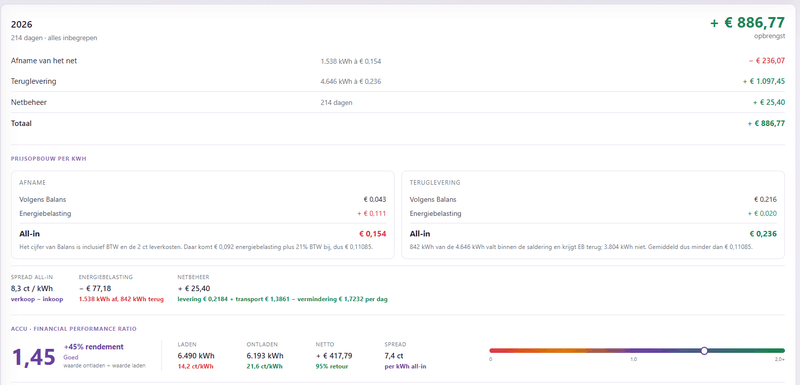The image size is (800, 385).
Task: Click the '+45% rendement' text
Action: [x=93, y=347]
